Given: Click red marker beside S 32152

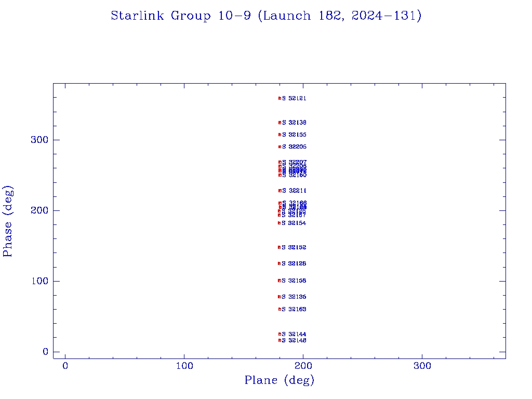Looking at the screenshot, I should (280, 247).
